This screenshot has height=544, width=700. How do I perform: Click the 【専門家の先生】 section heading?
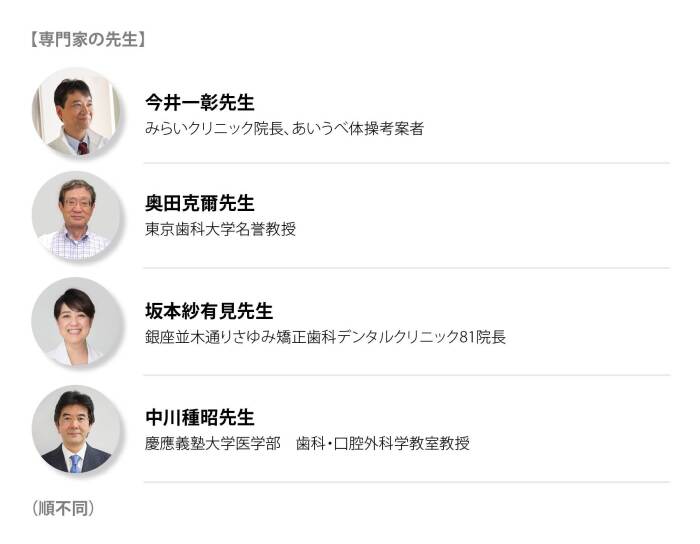click(x=90, y=40)
